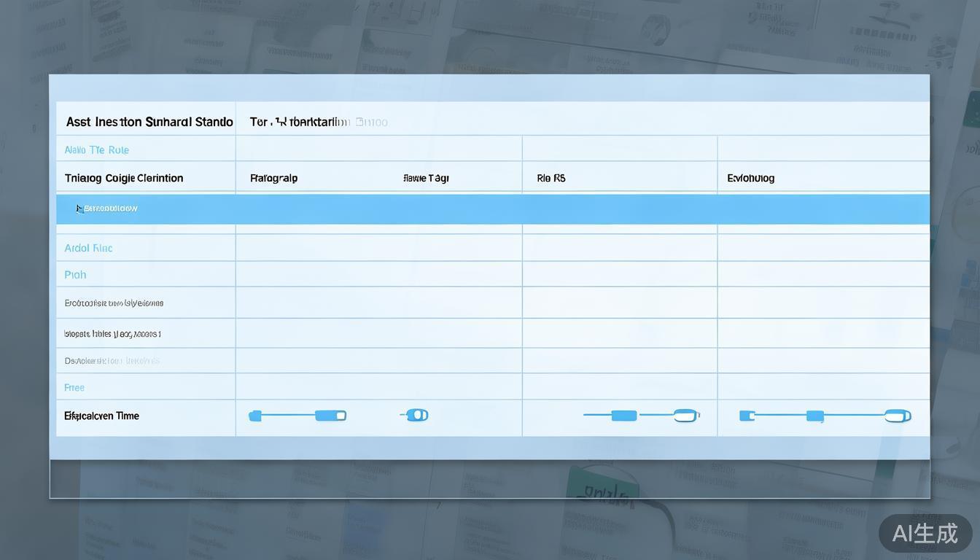Toggle the pill switch in the Rie R5 column
This screenshot has width=980, height=560.
click(685, 416)
